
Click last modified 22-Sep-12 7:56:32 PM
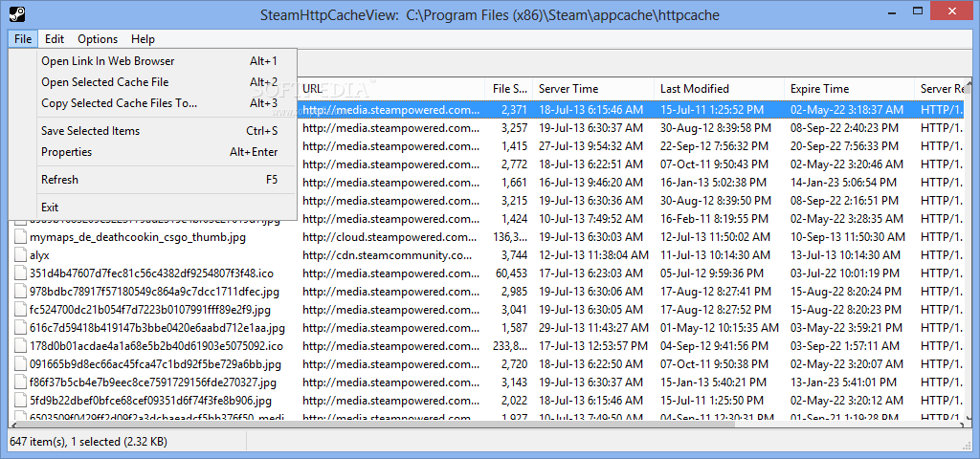click(x=713, y=146)
